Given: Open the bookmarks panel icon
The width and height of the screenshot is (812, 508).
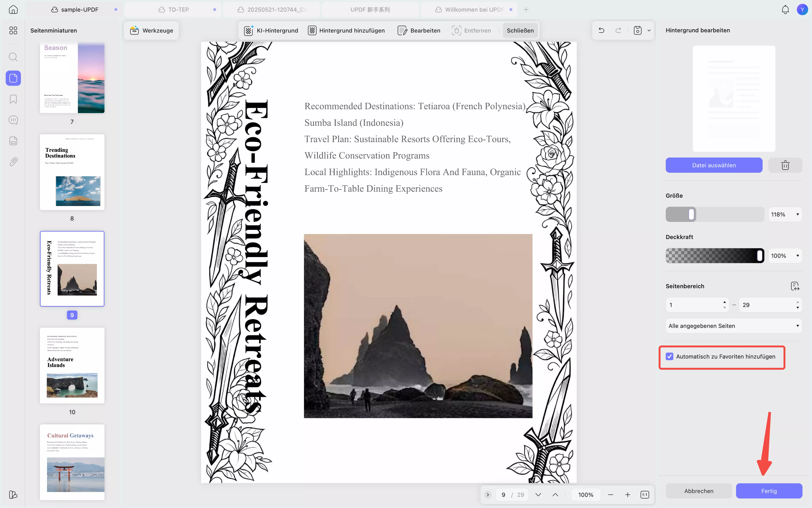Looking at the screenshot, I should (x=13, y=99).
